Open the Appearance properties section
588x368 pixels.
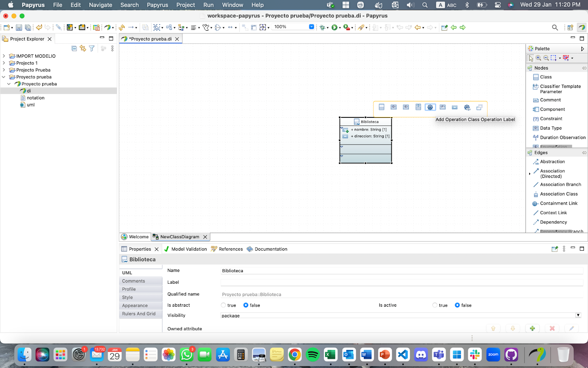pyautogui.click(x=135, y=305)
